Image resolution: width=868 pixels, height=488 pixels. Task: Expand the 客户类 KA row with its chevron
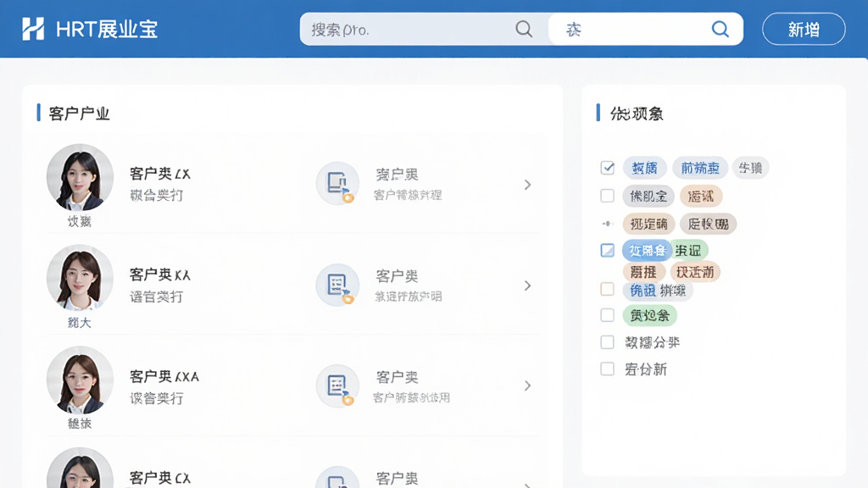point(527,286)
